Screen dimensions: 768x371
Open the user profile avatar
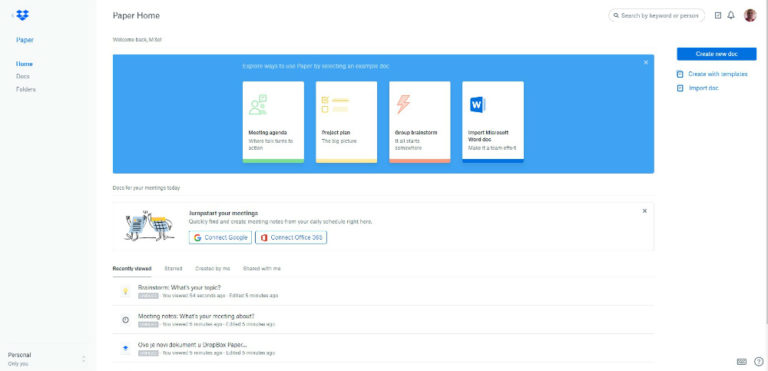coord(750,15)
